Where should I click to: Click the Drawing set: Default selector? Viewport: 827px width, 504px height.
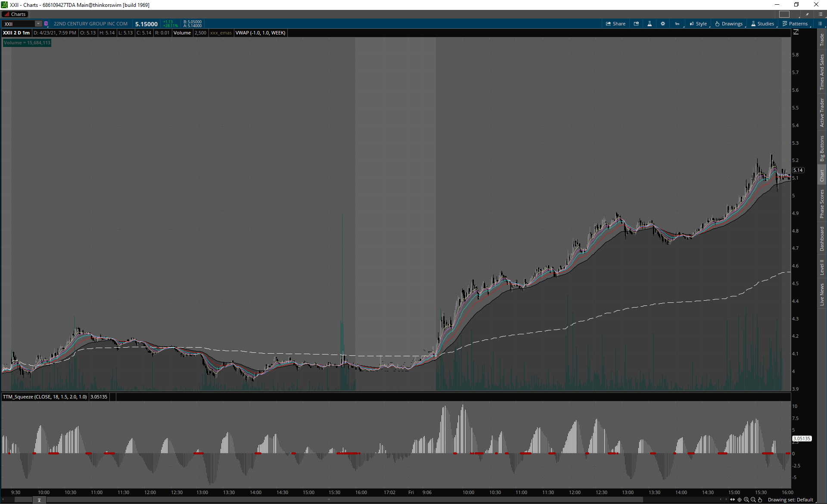pyautogui.click(x=790, y=500)
